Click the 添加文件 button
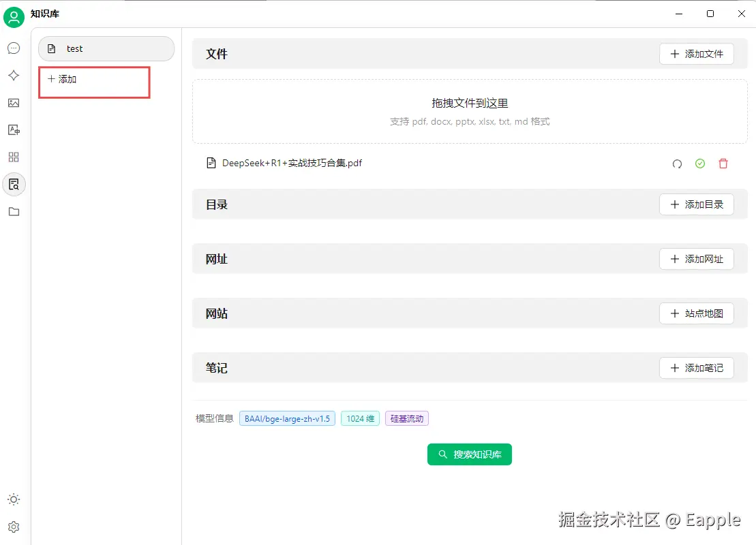756x545 pixels. (696, 54)
